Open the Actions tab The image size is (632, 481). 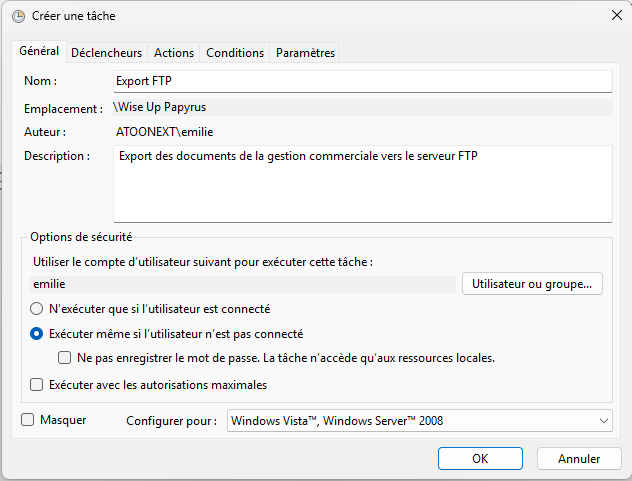174,53
